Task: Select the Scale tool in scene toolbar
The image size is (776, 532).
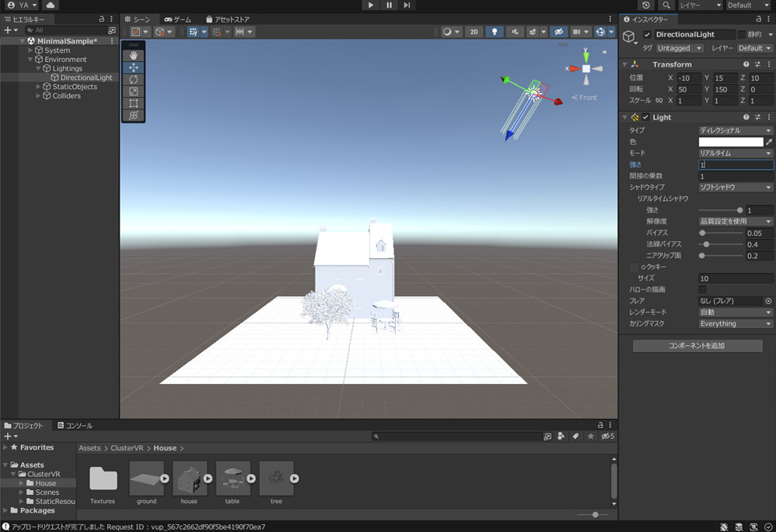Action: [133, 92]
